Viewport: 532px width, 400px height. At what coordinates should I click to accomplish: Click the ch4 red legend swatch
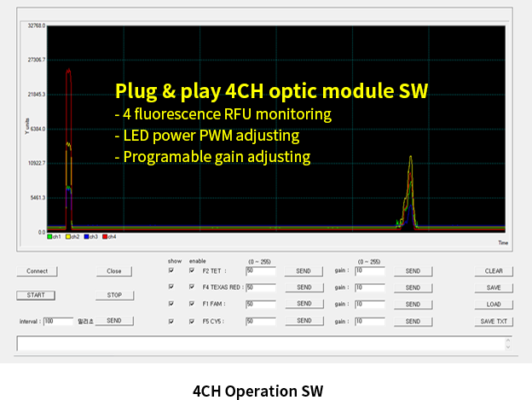click(107, 236)
